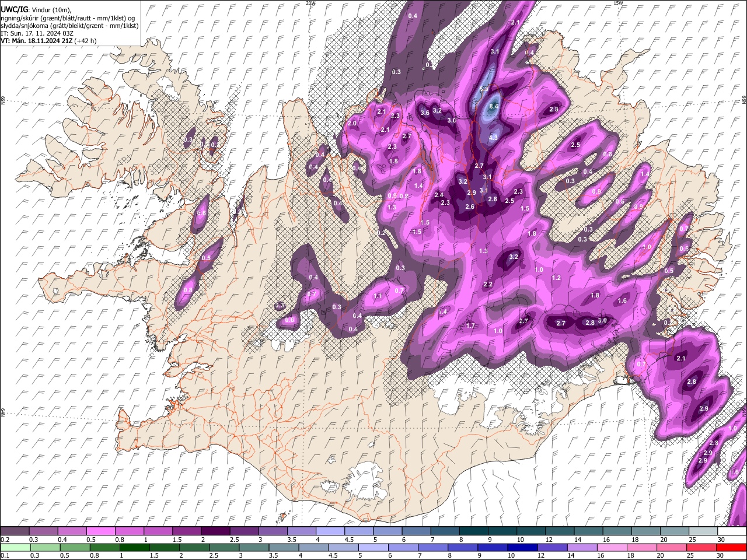Click the 4.3 value label on the map
The height and width of the screenshot is (560, 747).
pos(493,138)
